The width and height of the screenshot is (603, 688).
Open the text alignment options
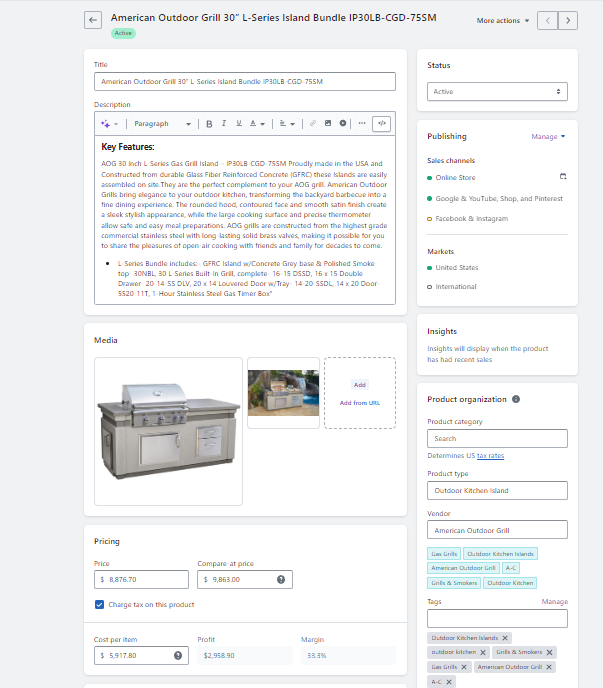click(287, 124)
